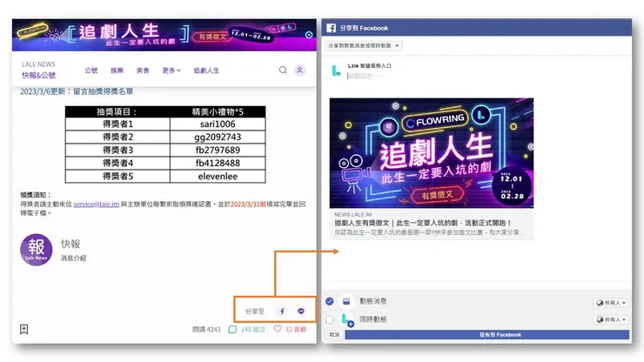644x362 pixels.
Task: Open the 美食 nav item
Action: (143, 70)
